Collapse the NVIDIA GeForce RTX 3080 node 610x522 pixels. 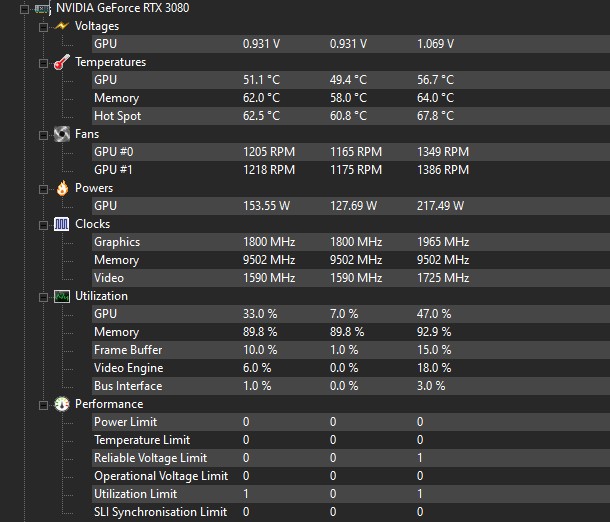24,9
